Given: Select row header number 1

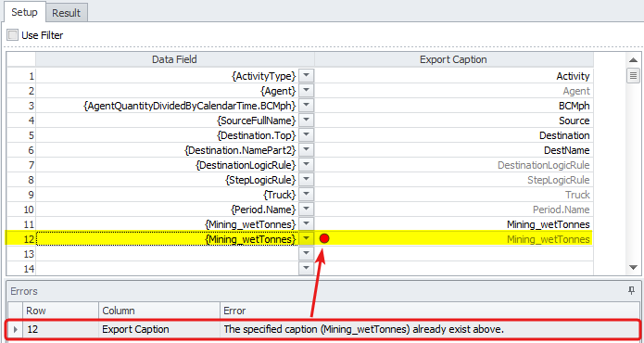Looking at the screenshot, I should click(x=21, y=76).
